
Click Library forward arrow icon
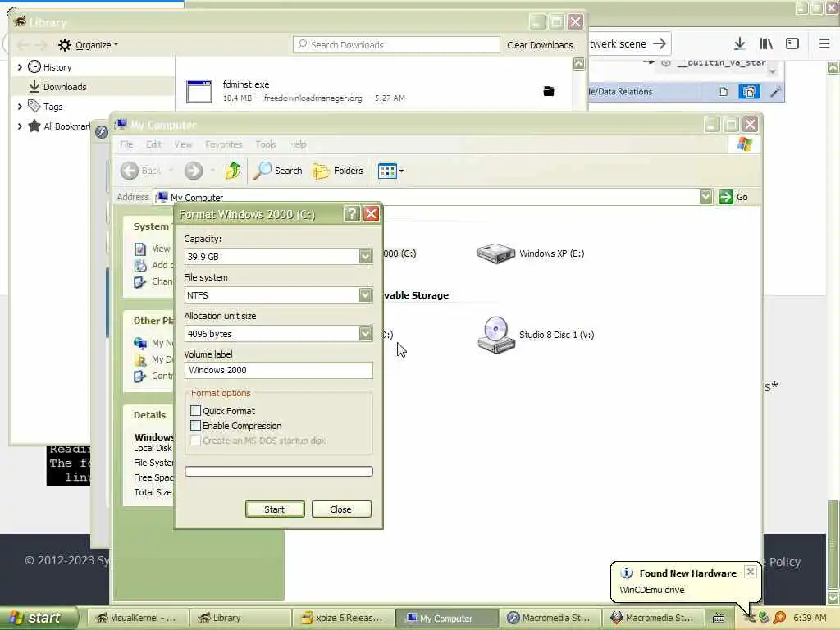click(41, 46)
